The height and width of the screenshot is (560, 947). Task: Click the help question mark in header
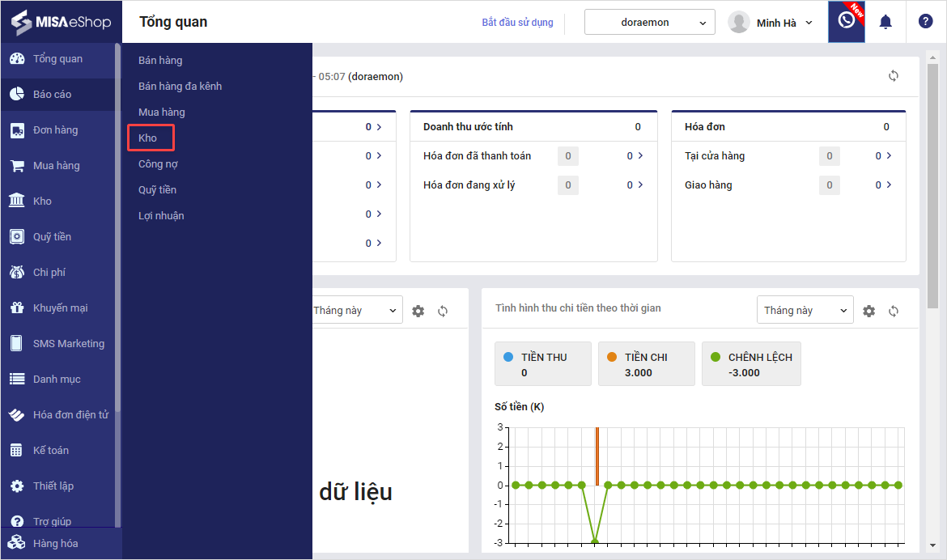pyautogui.click(x=925, y=21)
